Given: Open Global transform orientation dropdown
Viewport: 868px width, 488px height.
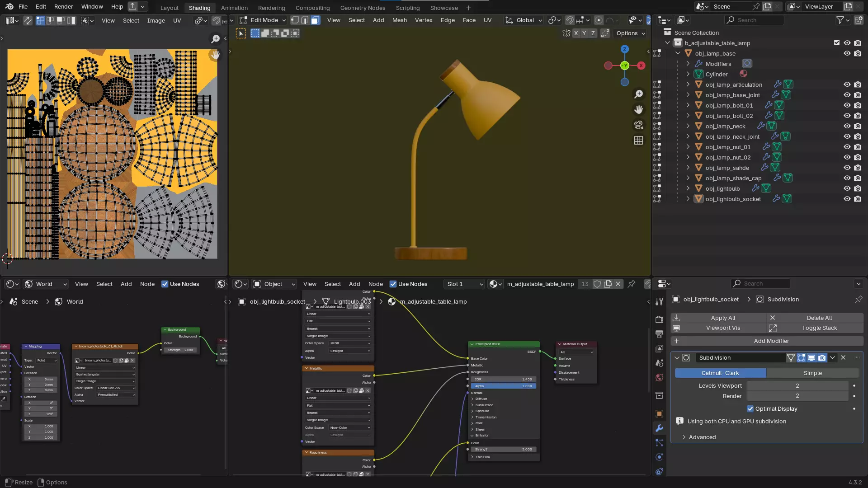Looking at the screenshot, I should coord(524,20).
